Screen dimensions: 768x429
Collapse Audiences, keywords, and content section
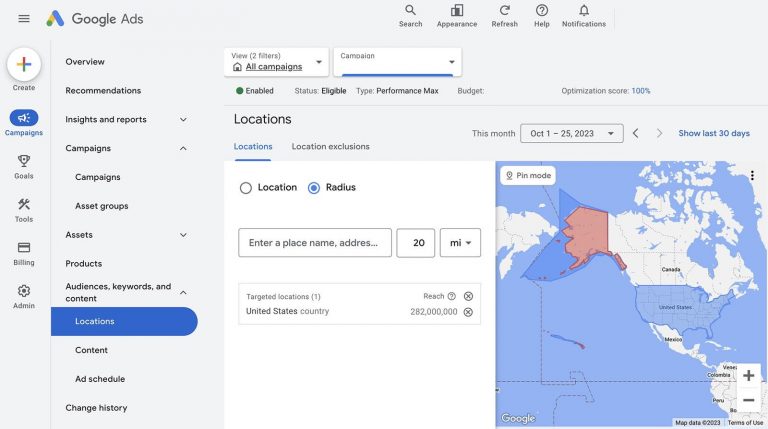[x=183, y=293]
